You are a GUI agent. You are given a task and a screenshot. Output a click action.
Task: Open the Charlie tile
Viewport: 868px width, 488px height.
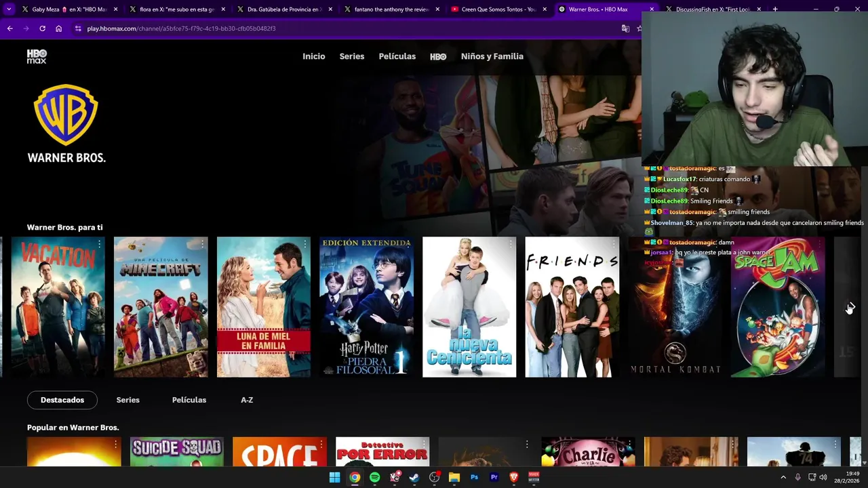coord(588,451)
